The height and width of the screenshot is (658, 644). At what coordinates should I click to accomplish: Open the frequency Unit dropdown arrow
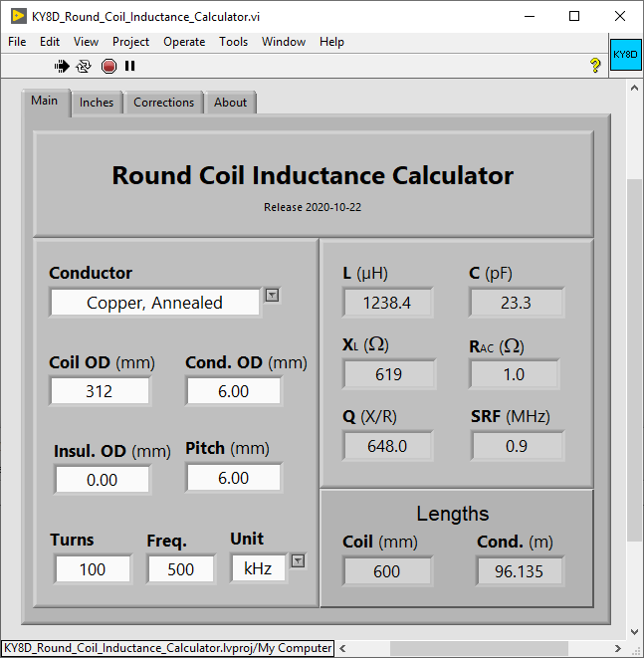pyautogui.click(x=298, y=561)
